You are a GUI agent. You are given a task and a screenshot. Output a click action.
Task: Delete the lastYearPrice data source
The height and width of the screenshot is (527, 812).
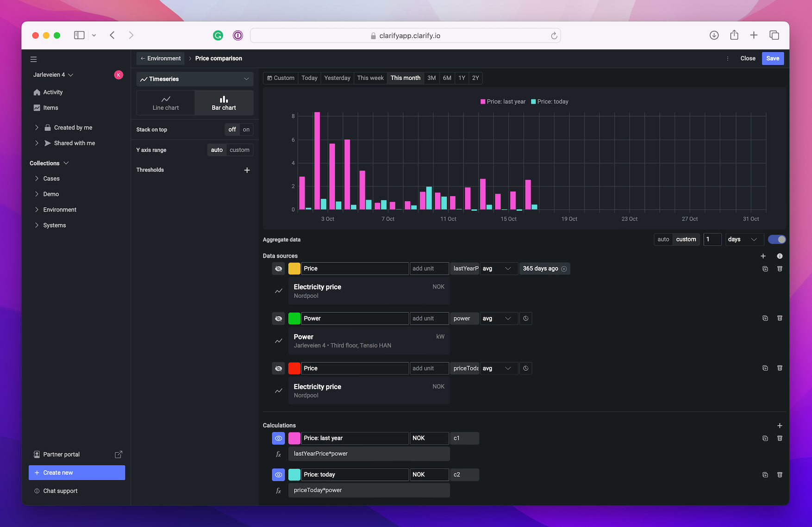tap(780, 268)
